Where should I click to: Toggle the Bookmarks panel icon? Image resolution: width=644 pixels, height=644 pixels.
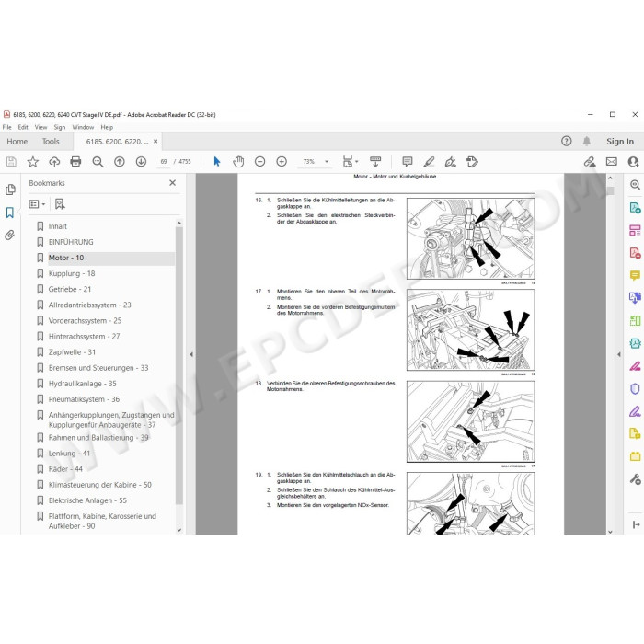pyautogui.click(x=10, y=213)
